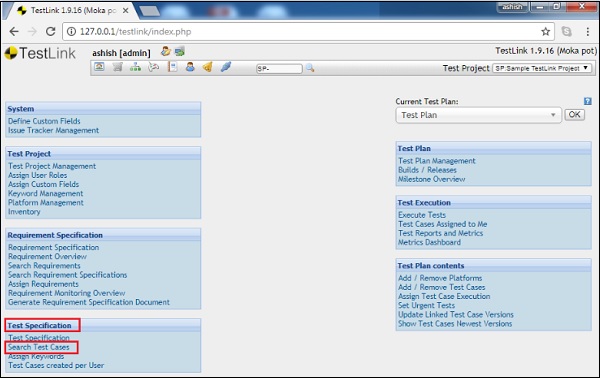Open Show Test Cases Newest Versions
Viewport: 600px width, 378px height.
[x=455, y=324]
